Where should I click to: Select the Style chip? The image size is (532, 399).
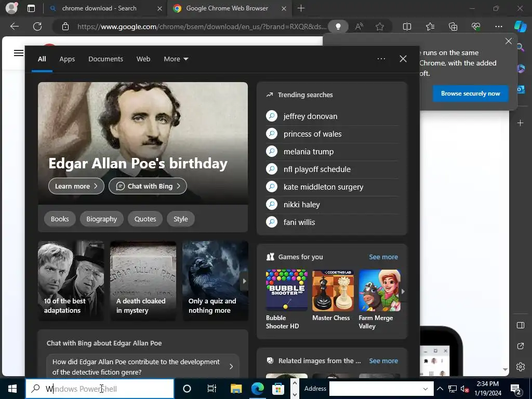click(181, 219)
